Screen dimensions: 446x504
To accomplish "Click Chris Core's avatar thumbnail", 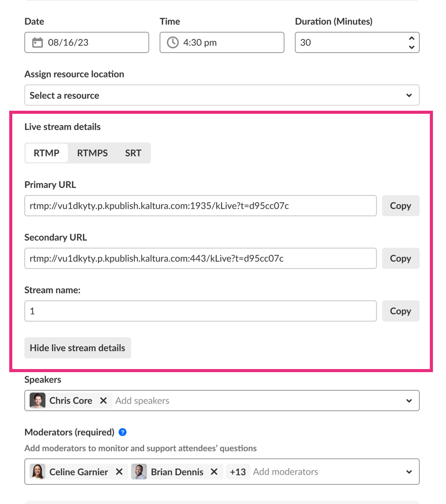I will tap(38, 401).
